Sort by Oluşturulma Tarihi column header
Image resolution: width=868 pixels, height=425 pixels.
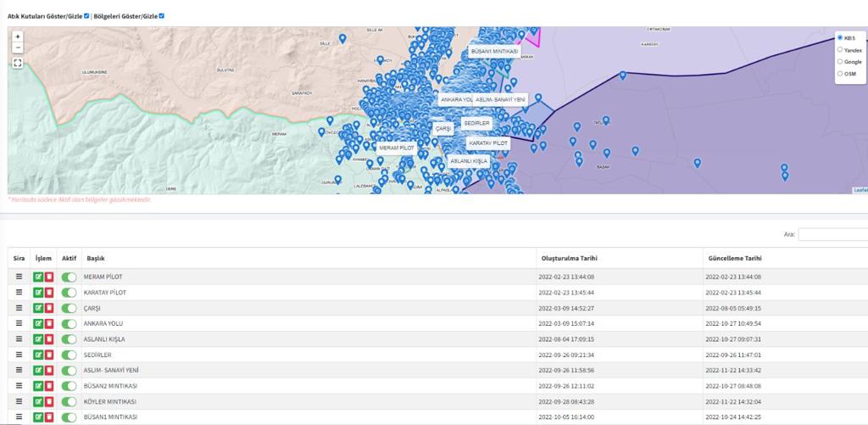(569, 258)
